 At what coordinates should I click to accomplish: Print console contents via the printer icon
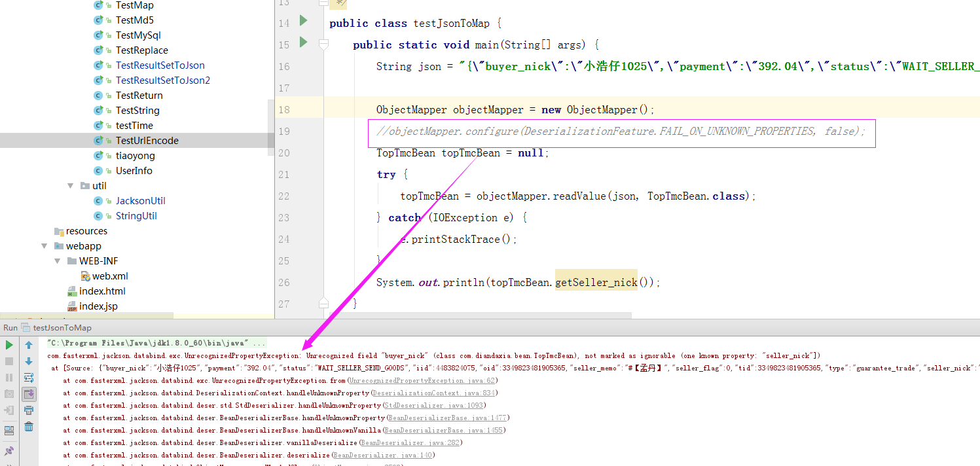(x=28, y=410)
